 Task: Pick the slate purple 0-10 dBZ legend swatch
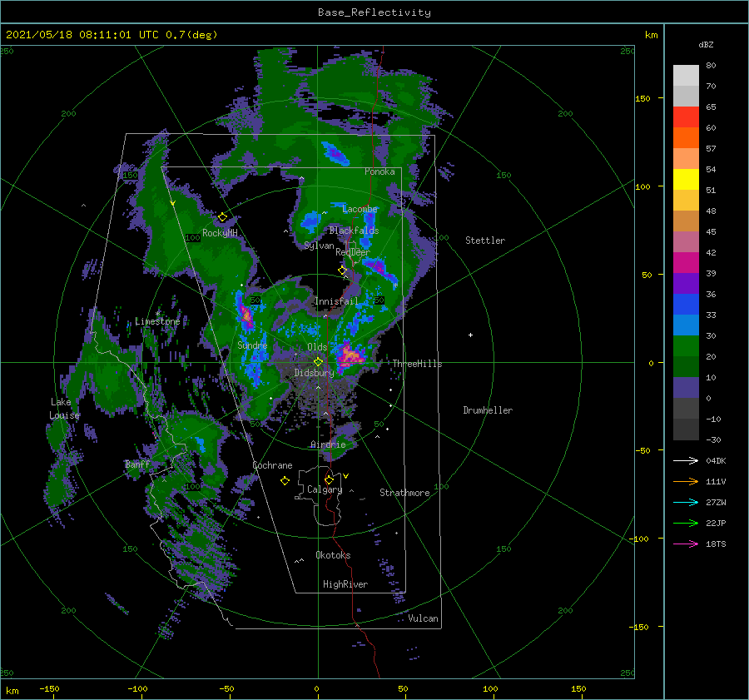686,388
